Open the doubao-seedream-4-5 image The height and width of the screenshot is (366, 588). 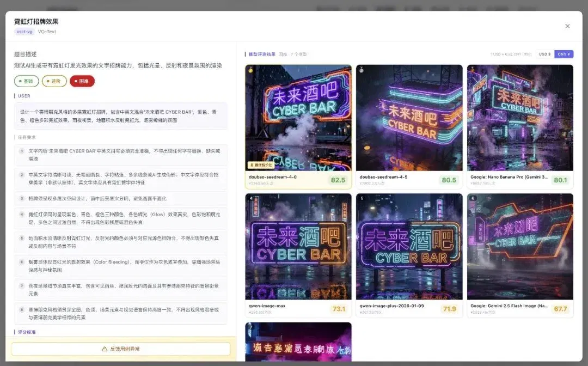click(409, 118)
